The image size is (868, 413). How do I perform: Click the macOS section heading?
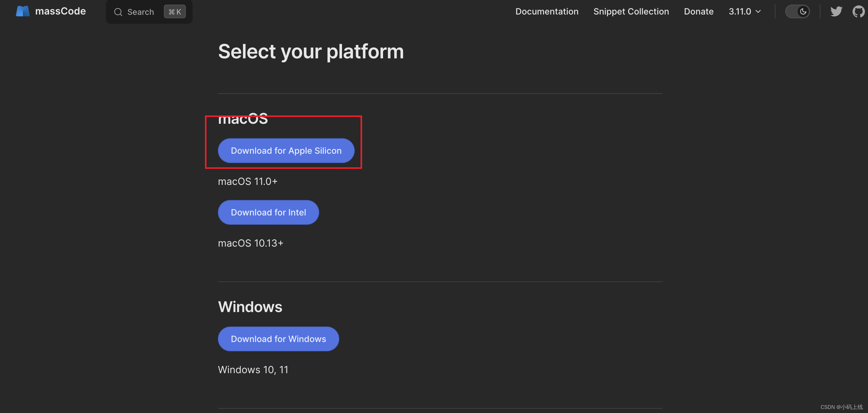click(x=243, y=119)
